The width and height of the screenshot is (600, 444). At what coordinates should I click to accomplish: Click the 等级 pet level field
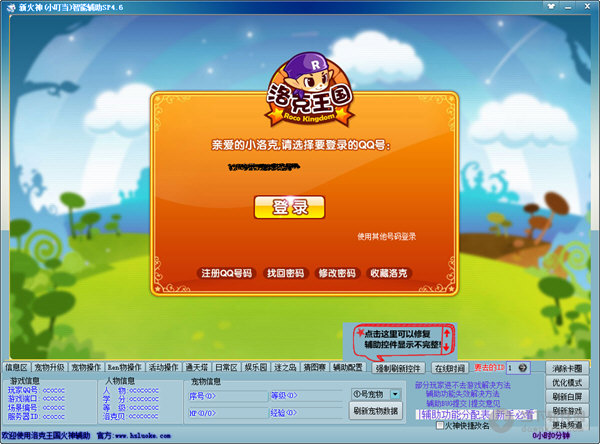coord(306,396)
